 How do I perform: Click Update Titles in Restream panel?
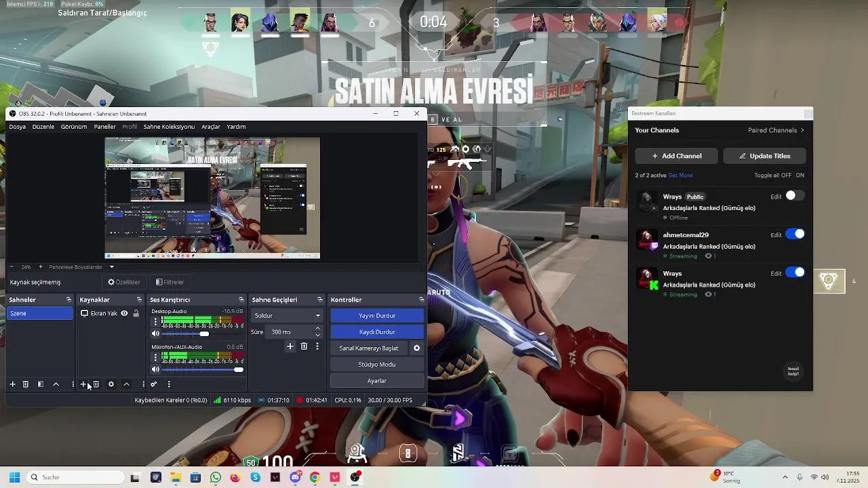pyautogui.click(x=764, y=156)
